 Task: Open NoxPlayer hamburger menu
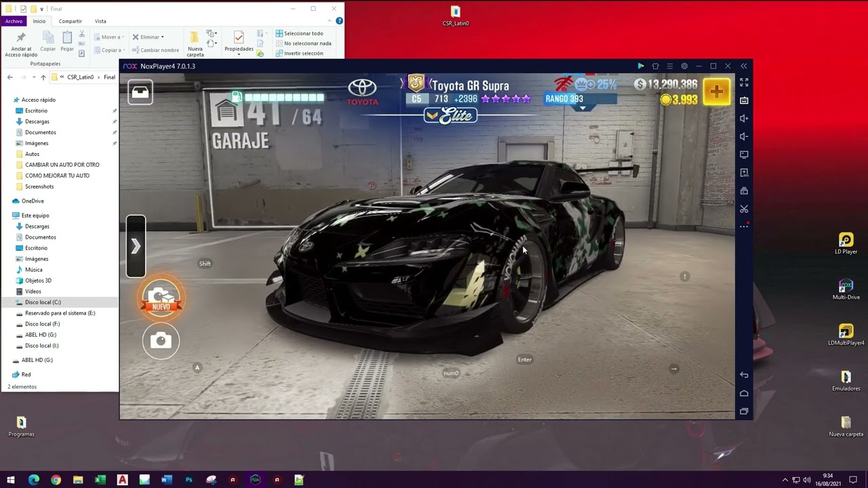coord(670,66)
